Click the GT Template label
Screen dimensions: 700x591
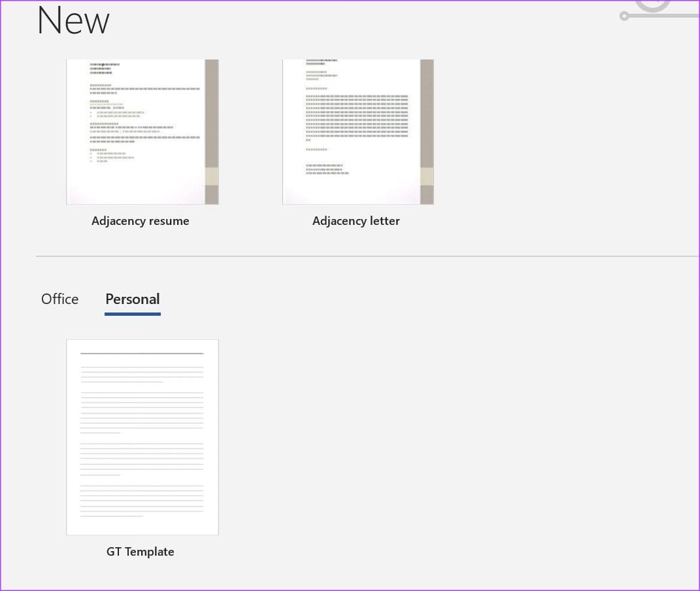(140, 552)
